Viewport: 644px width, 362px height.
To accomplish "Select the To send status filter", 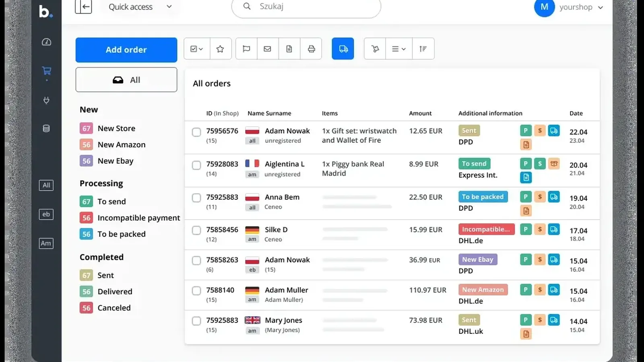I will (103, 202).
